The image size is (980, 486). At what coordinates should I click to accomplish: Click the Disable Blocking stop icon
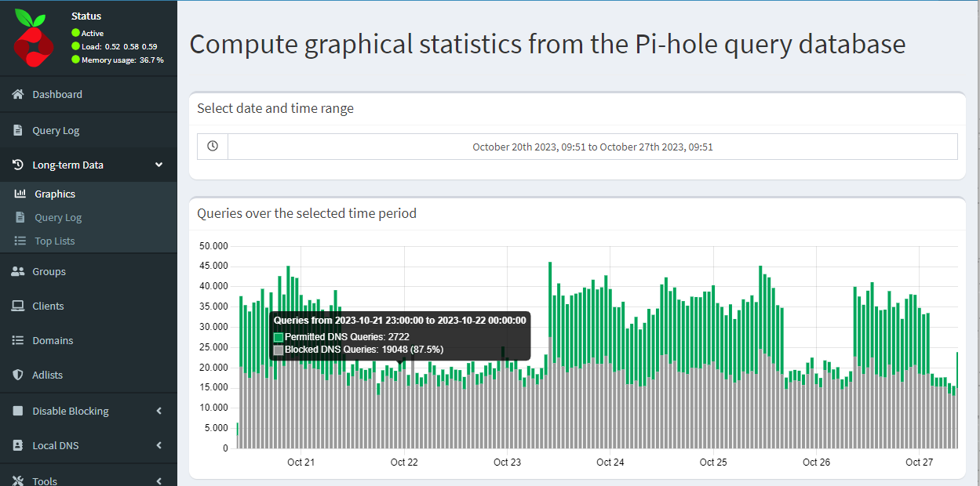tap(18, 411)
